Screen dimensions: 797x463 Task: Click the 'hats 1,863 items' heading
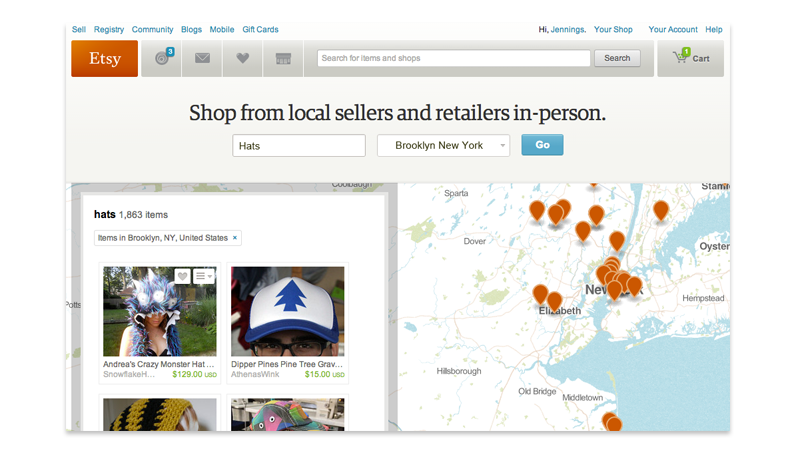pyautogui.click(x=131, y=214)
